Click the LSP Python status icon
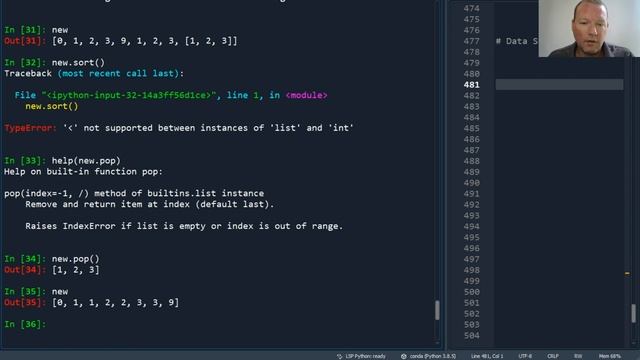 tap(339, 356)
